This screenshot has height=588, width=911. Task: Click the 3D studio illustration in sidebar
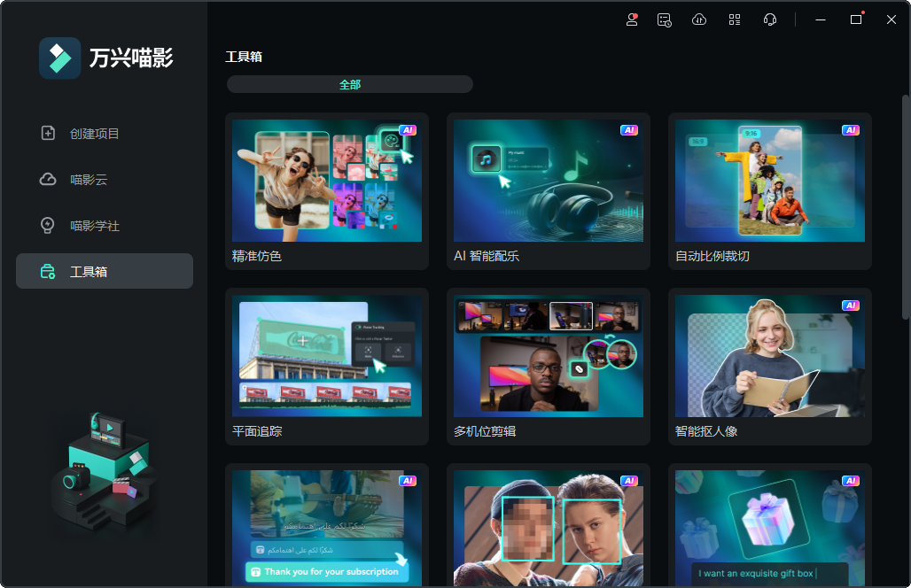pyautogui.click(x=104, y=470)
